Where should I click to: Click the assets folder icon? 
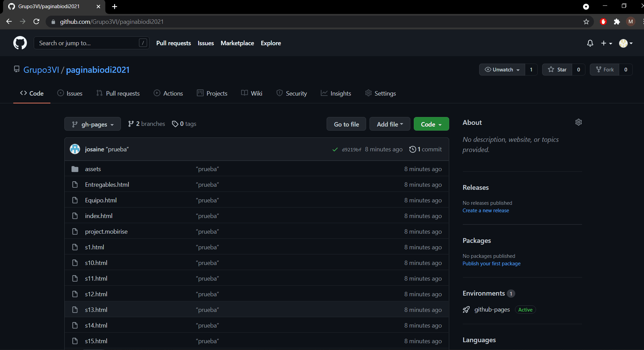(x=75, y=169)
